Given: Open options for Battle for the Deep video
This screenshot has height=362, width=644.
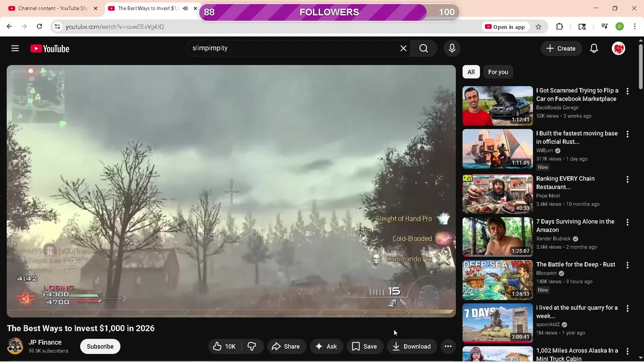Looking at the screenshot, I should click(x=627, y=265).
